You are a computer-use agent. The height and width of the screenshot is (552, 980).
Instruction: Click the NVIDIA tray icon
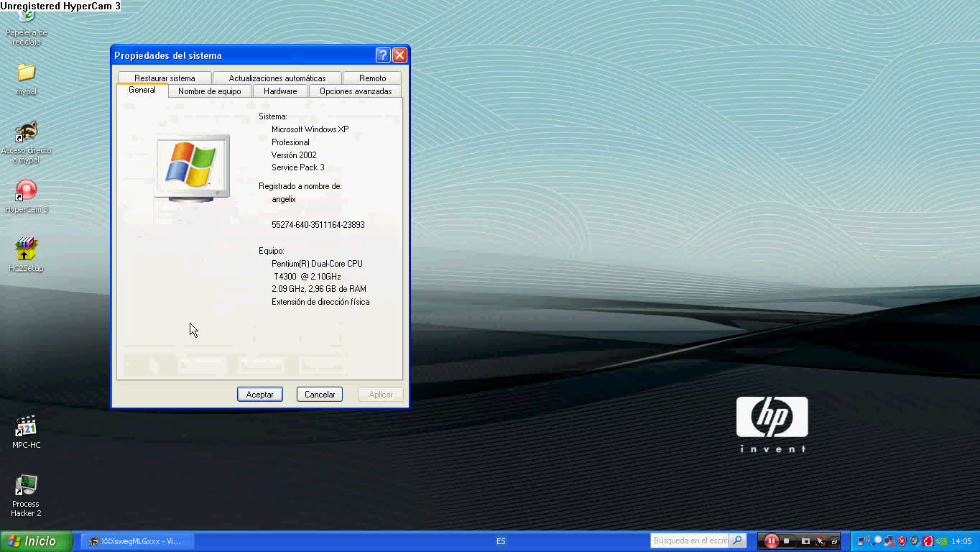940,541
